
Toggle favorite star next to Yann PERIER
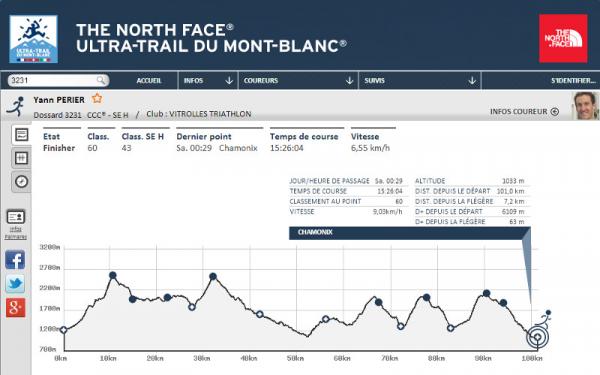pyautogui.click(x=97, y=99)
